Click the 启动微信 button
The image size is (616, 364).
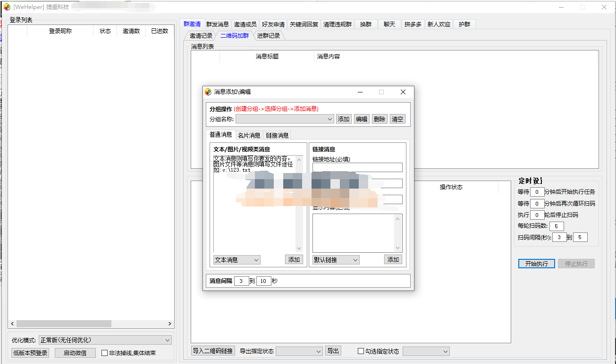75,353
